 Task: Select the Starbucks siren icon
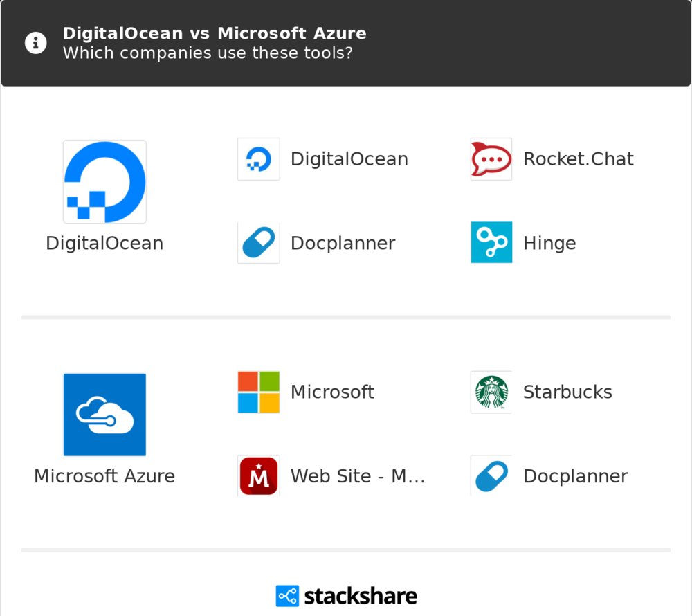[491, 392]
